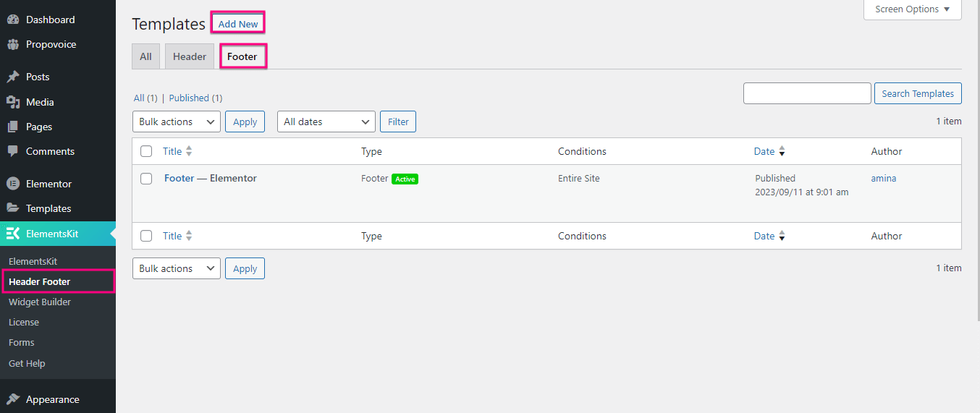Click the 'Entire Site' conditions text

click(579, 178)
